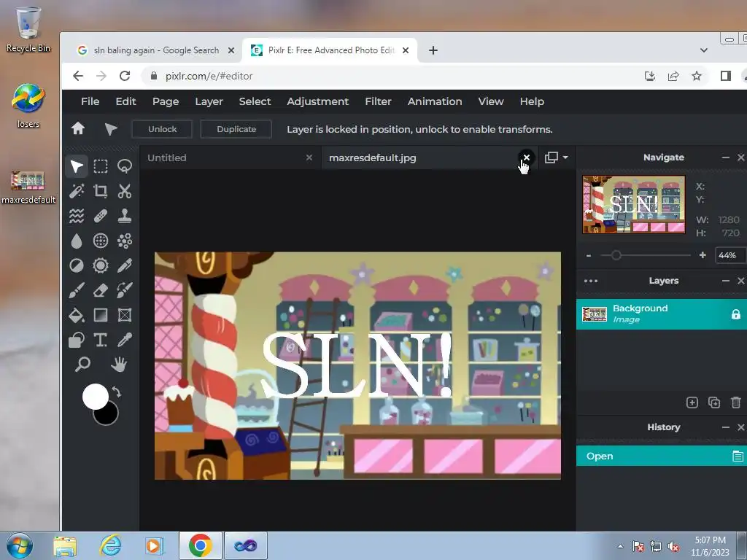
Task: Click the Chrome address bar URL
Action: (209, 76)
